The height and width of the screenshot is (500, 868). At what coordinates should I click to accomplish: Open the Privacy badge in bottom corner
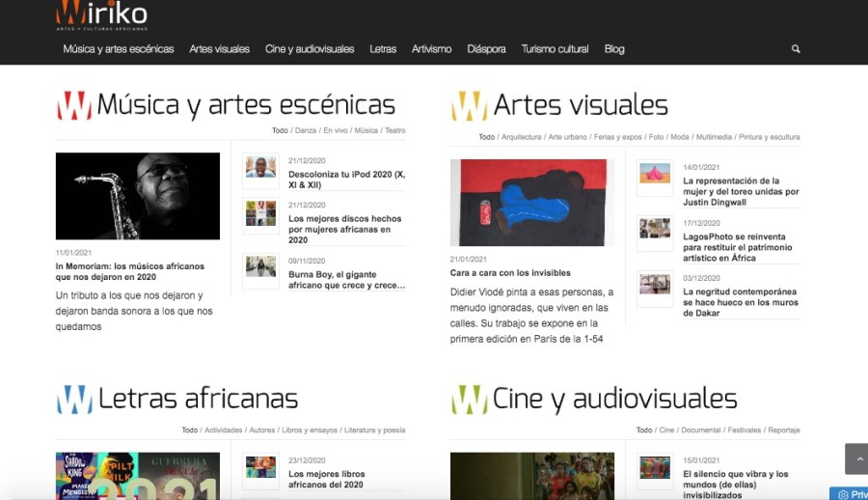(849, 494)
